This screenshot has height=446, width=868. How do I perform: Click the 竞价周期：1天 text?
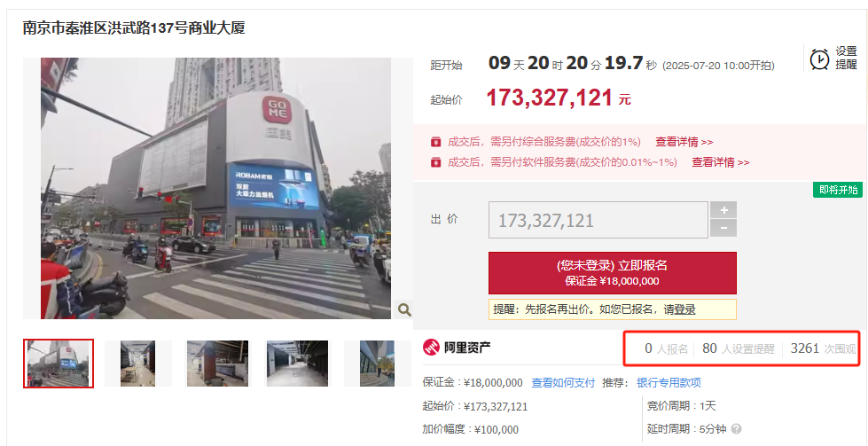coord(682,406)
